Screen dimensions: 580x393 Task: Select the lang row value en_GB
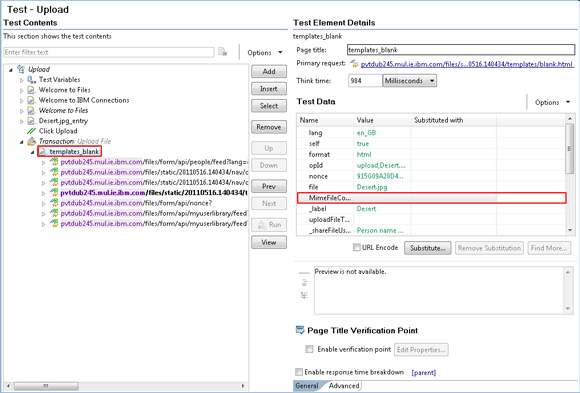click(x=366, y=133)
